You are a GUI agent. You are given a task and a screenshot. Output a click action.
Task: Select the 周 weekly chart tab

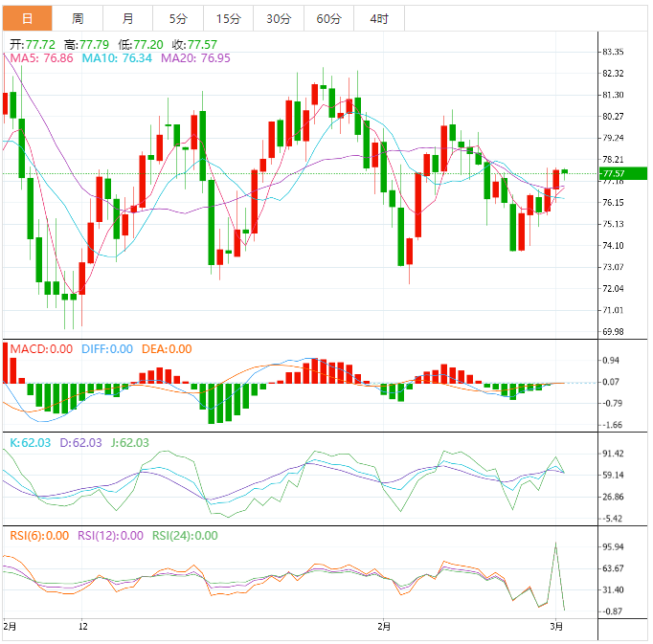tap(78, 19)
